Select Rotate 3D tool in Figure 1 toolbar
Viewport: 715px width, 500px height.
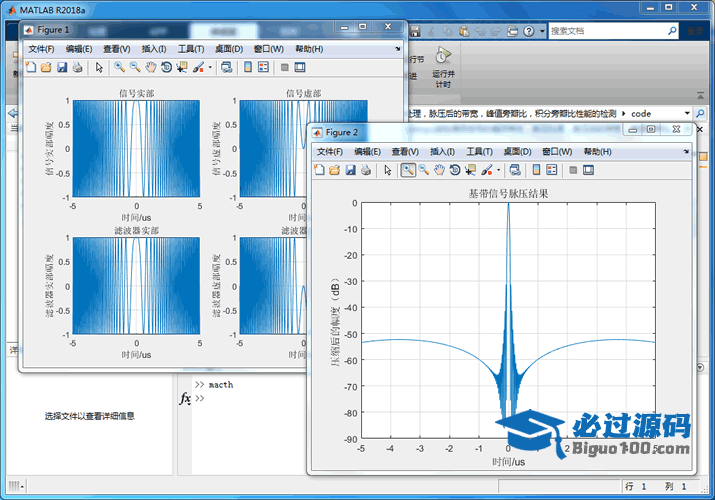click(166, 67)
